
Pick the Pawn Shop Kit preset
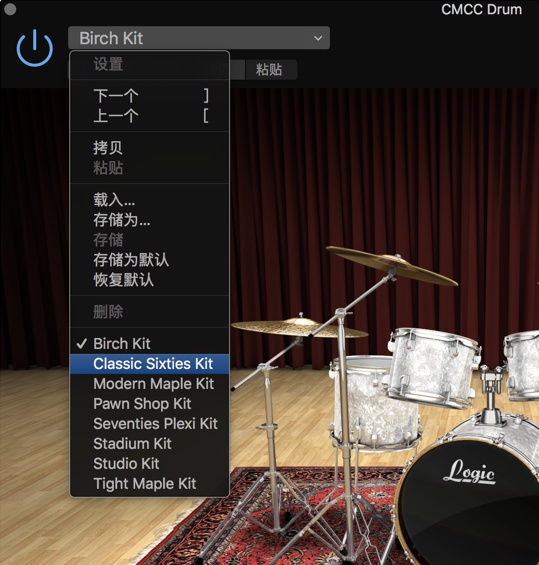pyautogui.click(x=150, y=404)
